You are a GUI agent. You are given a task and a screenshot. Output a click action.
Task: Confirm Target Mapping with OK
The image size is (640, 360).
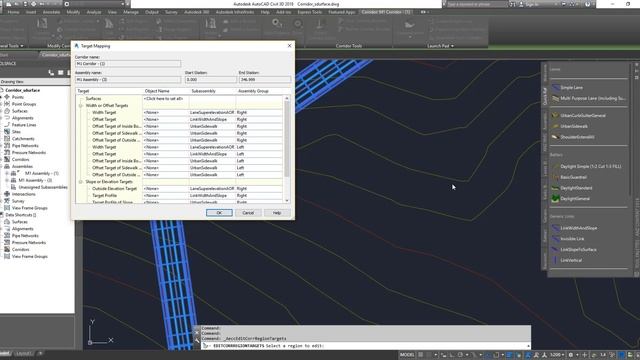(x=219, y=213)
